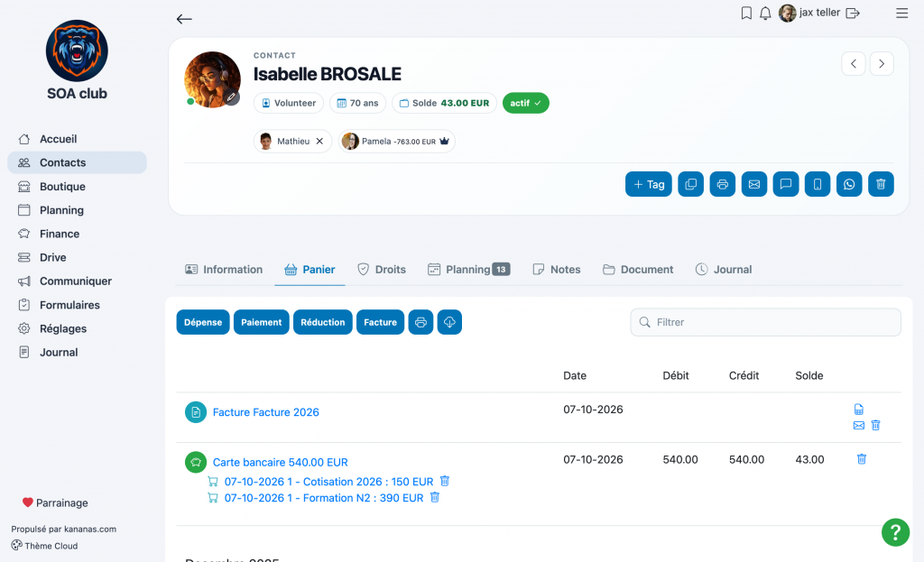Go to the previous contact chevron
The image size is (924, 562).
pos(854,64)
